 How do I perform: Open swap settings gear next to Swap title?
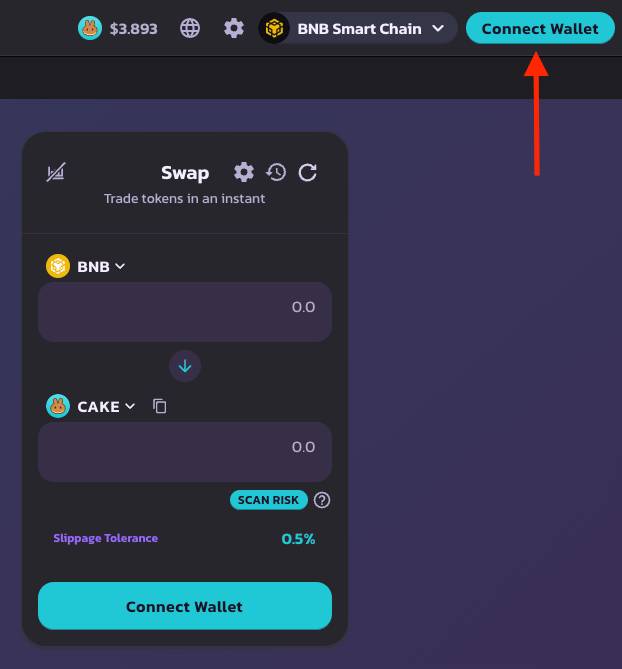point(244,172)
